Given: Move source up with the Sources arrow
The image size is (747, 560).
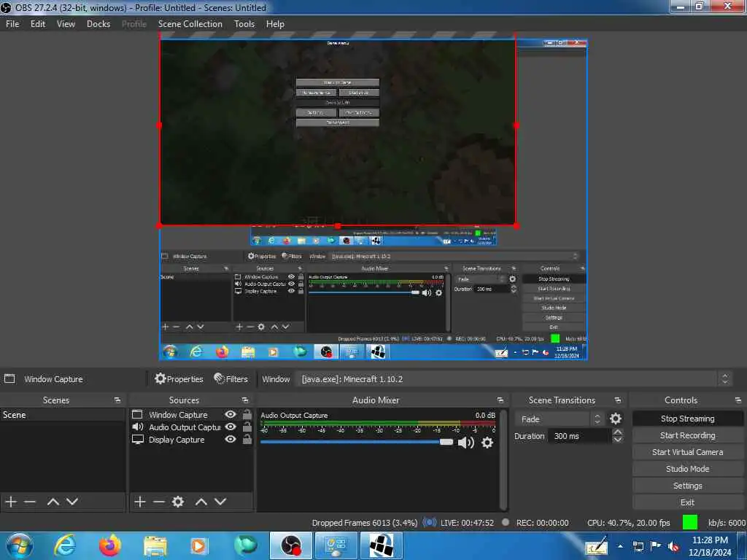Looking at the screenshot, I should (201, 502).
